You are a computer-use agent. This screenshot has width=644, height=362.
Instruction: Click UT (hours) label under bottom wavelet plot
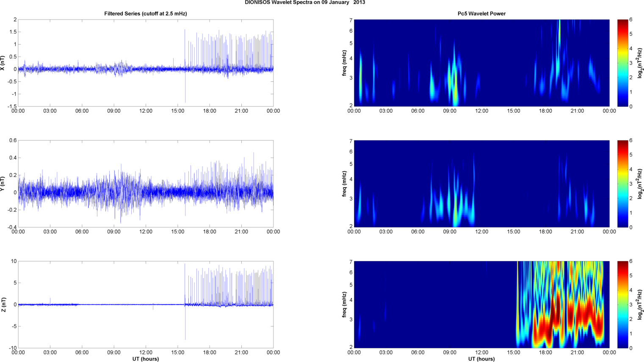pos(481,359)
